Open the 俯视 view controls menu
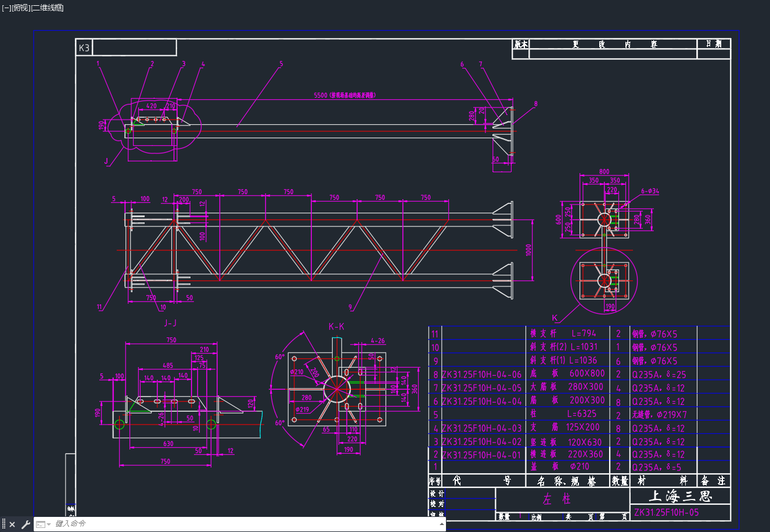Image resolution: width=770 pixels, height=532 pixels. 21,8
